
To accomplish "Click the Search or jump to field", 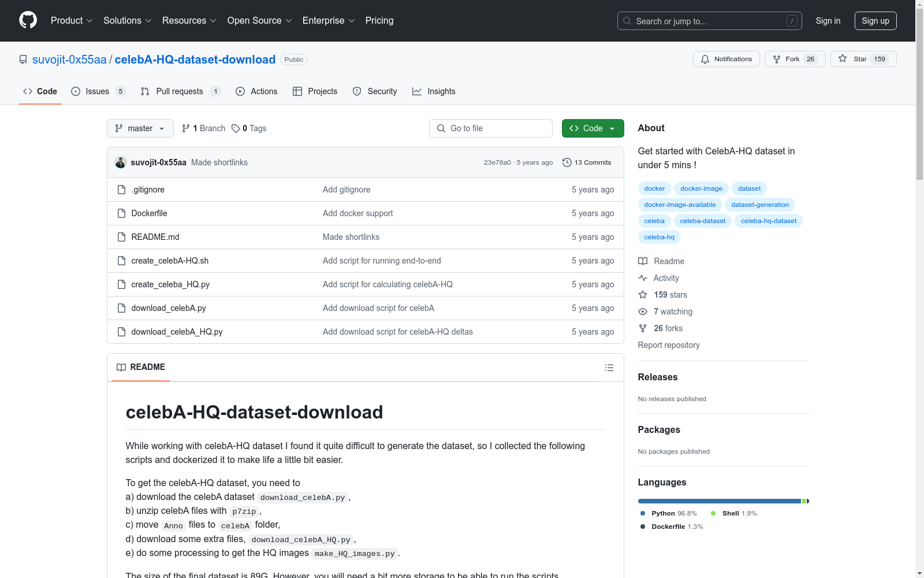I will [710, 21].
